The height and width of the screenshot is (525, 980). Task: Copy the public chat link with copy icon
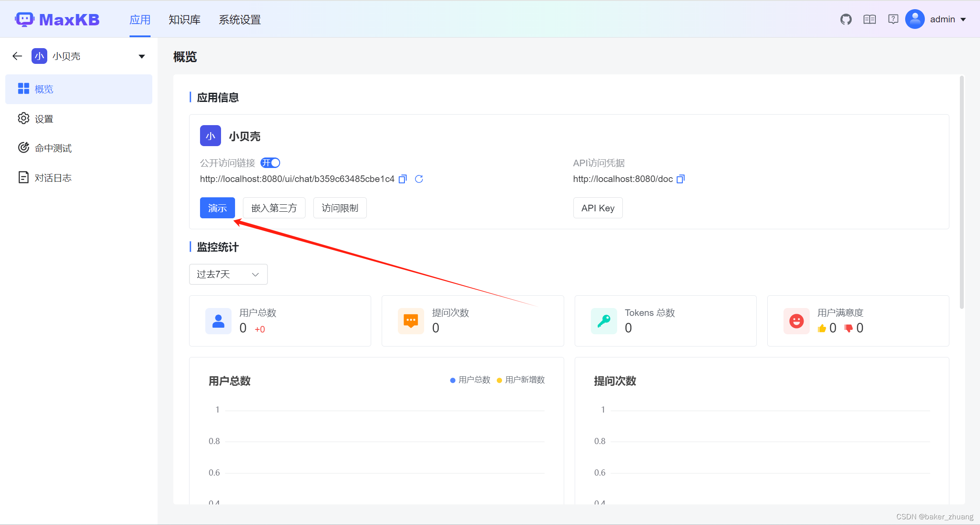(x=402, y=179)
